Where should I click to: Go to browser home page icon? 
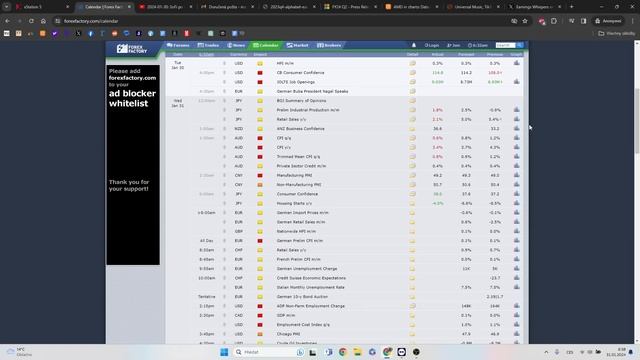(43, 21)
